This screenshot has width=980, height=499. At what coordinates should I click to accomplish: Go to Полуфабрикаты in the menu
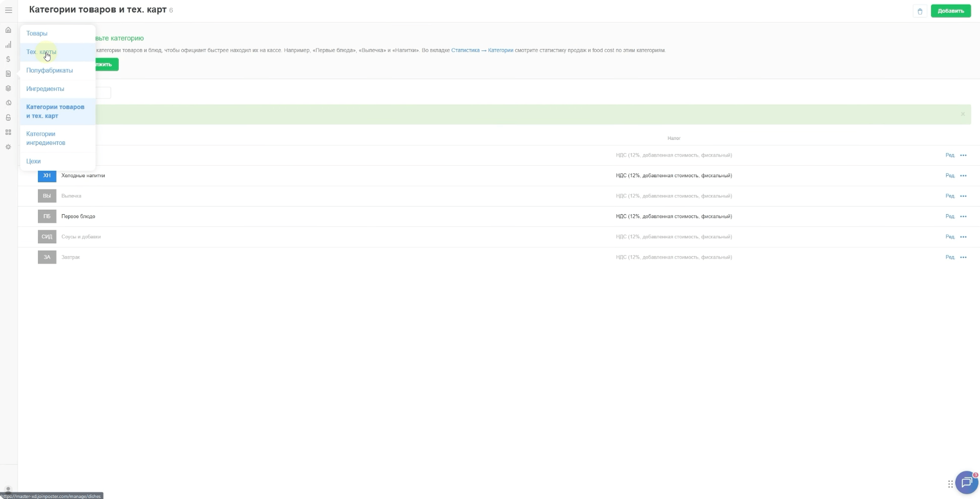(50, 70)
